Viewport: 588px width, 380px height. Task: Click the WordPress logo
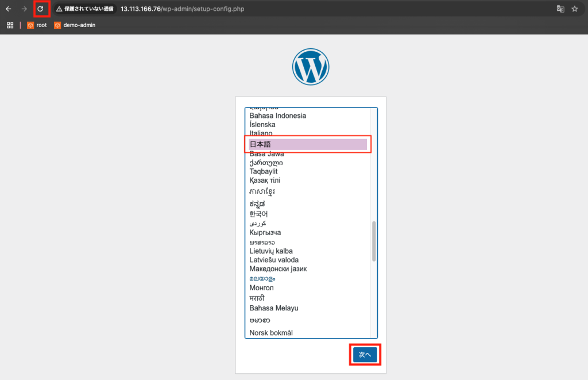pyautogui.click(x=311, y=67)
